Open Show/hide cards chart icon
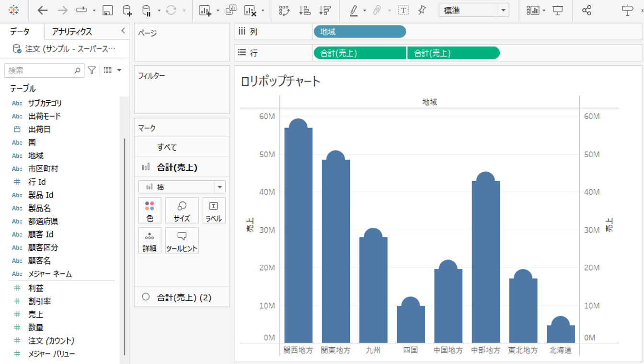The height and width of the screenshot is (364, 644). coord(533,10)
